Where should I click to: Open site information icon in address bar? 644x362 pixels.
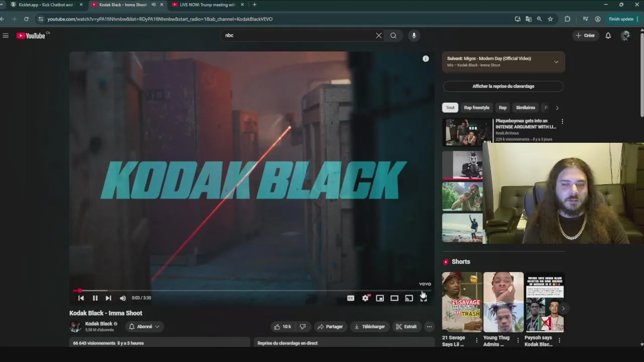tap(40, 19)
